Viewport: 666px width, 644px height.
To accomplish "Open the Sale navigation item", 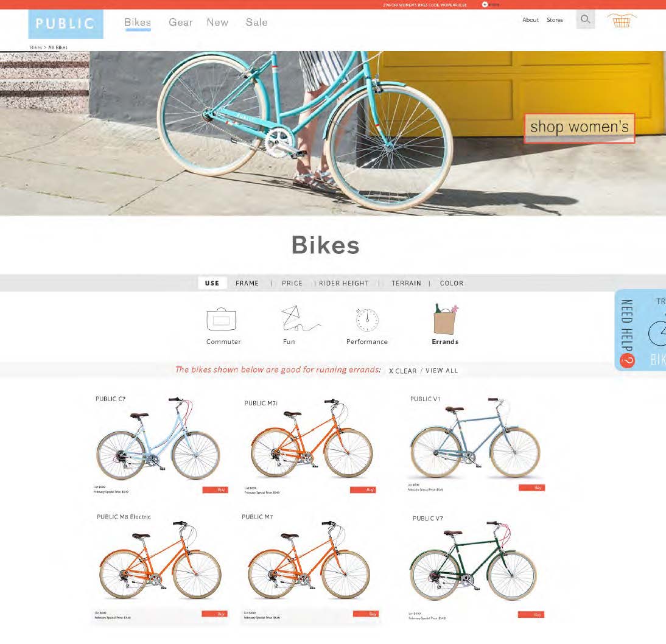I will click(256, 23).
